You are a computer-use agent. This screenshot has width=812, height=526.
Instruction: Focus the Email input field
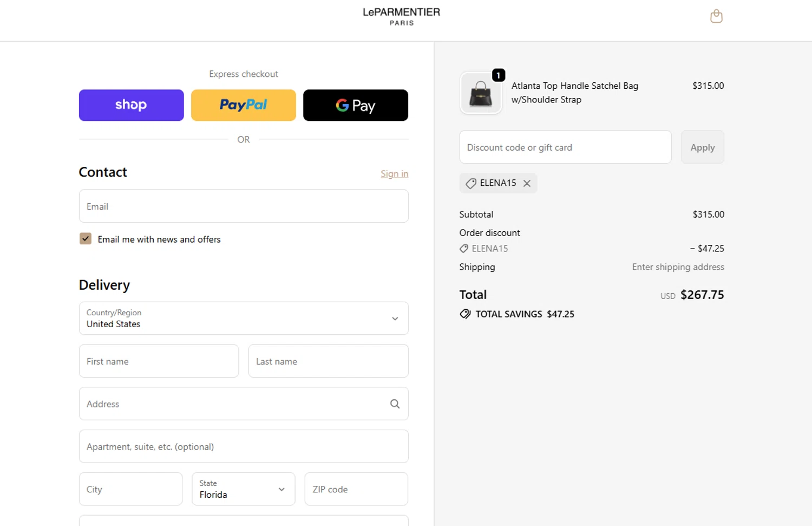(244, 206)
